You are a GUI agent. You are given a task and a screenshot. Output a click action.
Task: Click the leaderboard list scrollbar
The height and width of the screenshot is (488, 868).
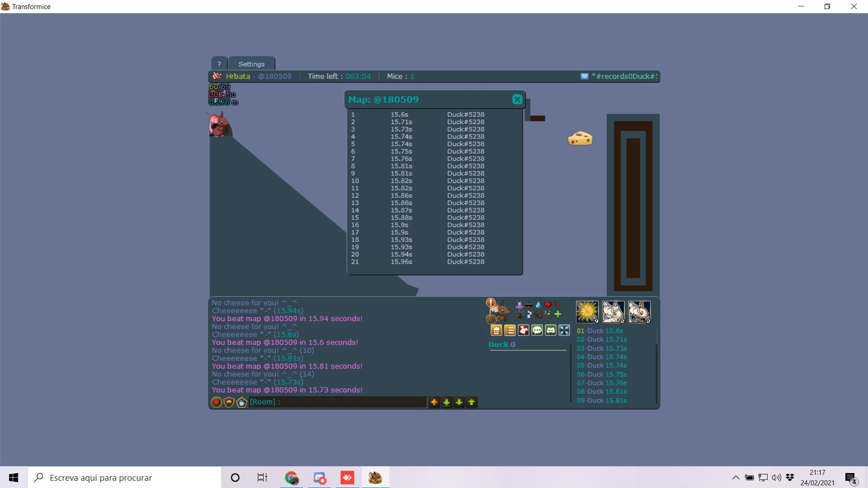656,366
